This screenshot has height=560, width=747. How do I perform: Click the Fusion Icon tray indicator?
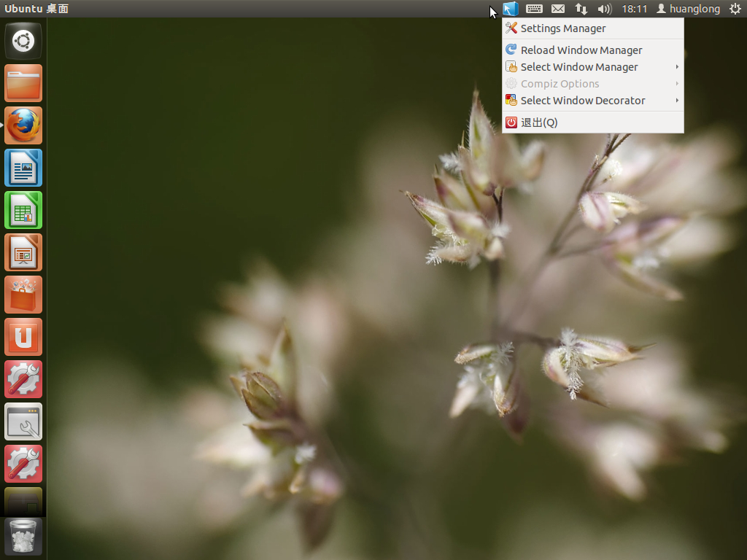coord(510,9)
